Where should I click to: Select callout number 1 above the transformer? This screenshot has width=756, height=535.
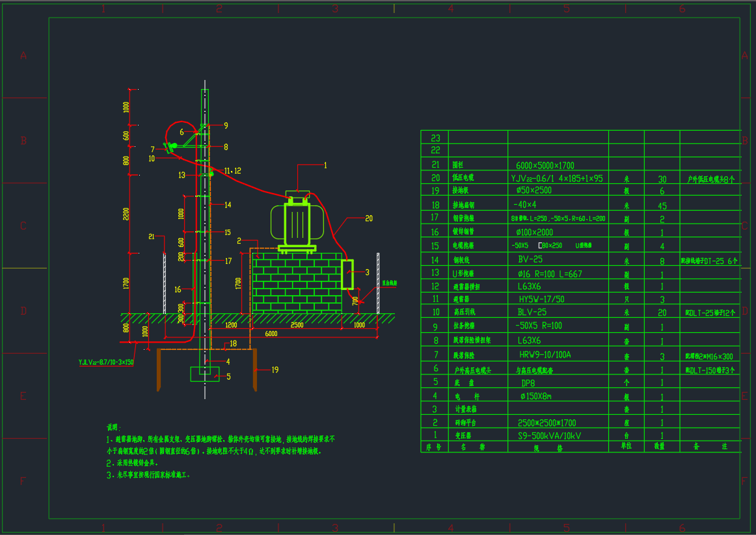[325, 165]
